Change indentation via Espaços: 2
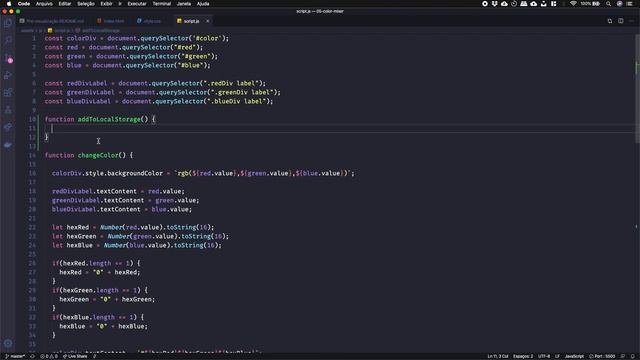This screenshot has height=360, width=640. click(x=523, y=356)
